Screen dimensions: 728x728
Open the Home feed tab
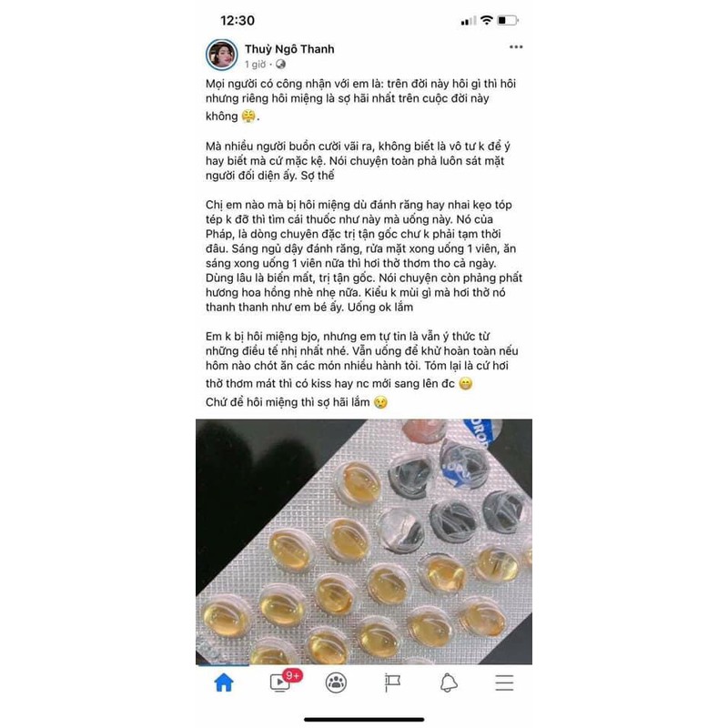(224, 682)
